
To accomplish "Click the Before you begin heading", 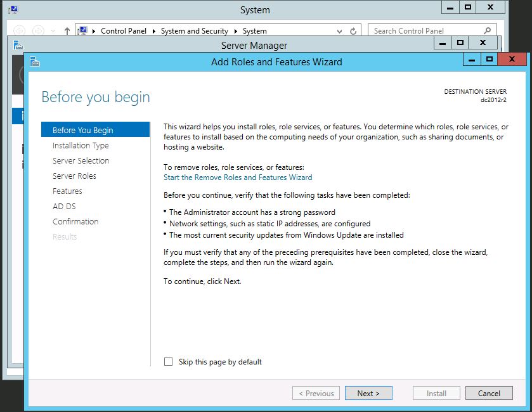I will [96, 97].
